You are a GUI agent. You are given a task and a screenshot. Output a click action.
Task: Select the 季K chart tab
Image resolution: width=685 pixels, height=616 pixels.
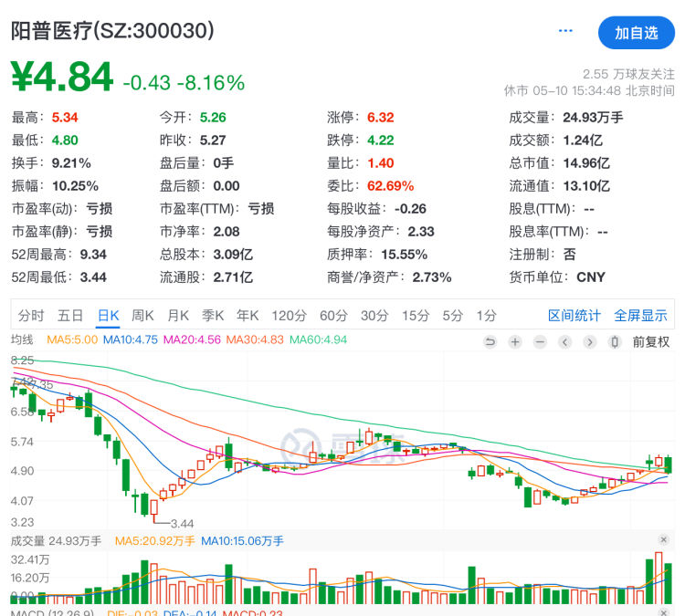pos(213,315)
